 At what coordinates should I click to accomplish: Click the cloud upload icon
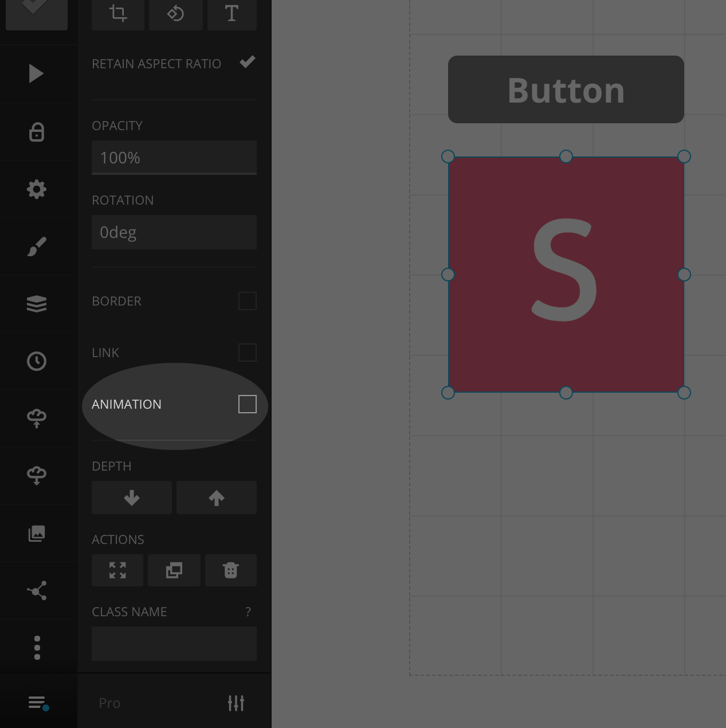point(37,418)
